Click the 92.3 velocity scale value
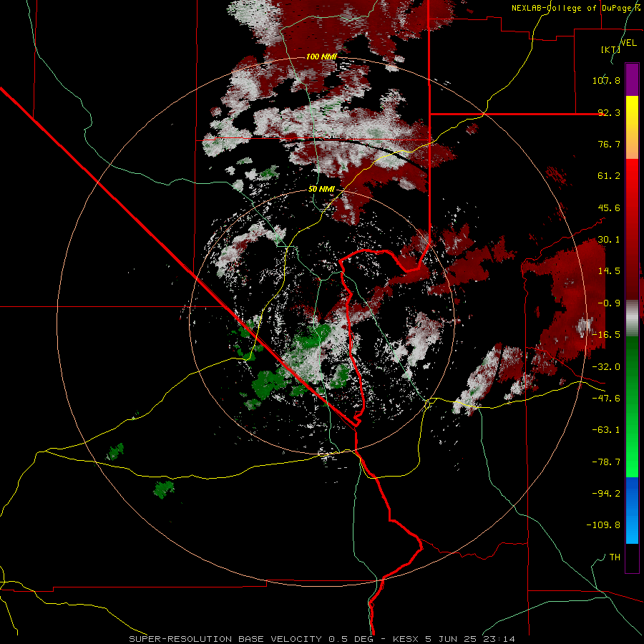 pos(609,112)
